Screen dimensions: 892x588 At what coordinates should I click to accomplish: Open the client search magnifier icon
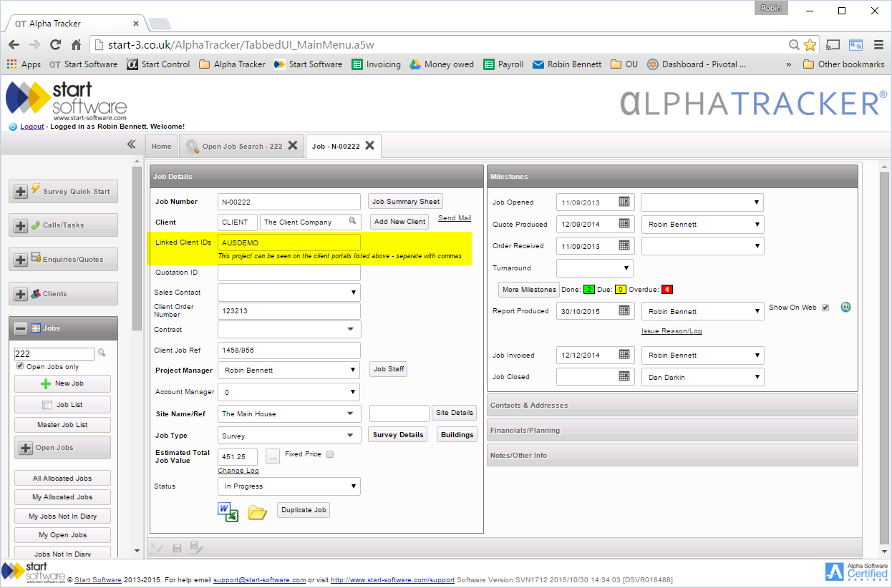(352, 222)
